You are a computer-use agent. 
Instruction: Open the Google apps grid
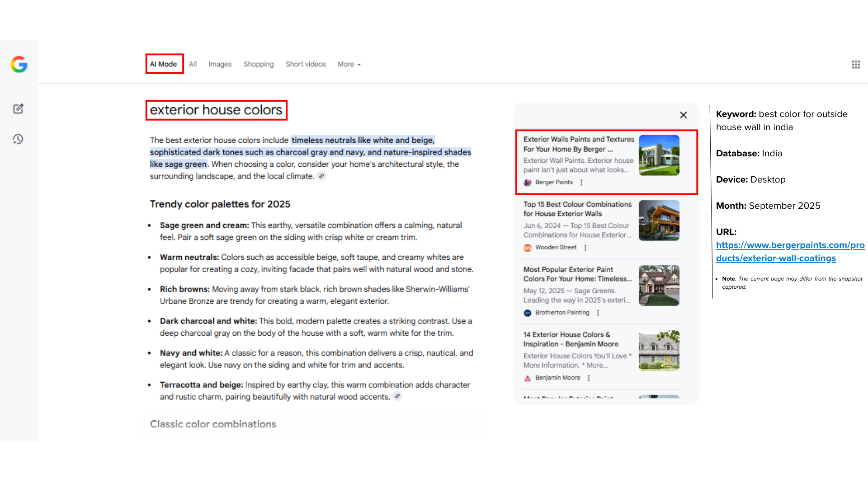click(855, 65)
